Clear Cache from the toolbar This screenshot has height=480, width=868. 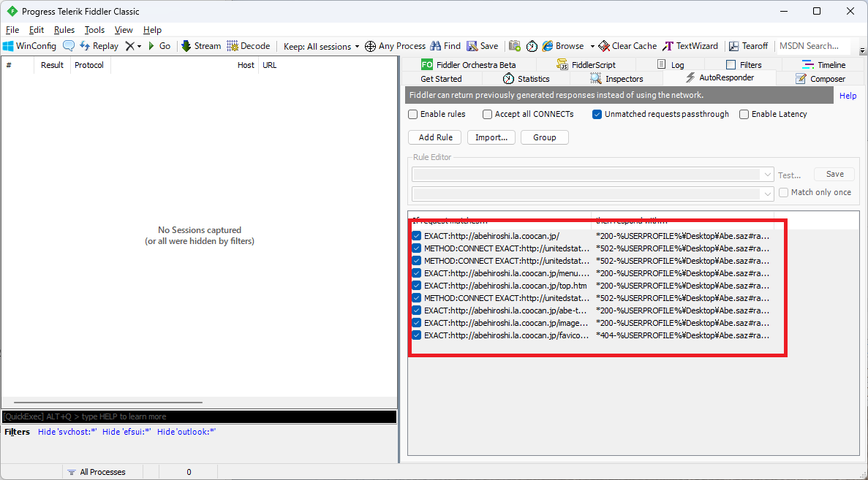[627, 46]
